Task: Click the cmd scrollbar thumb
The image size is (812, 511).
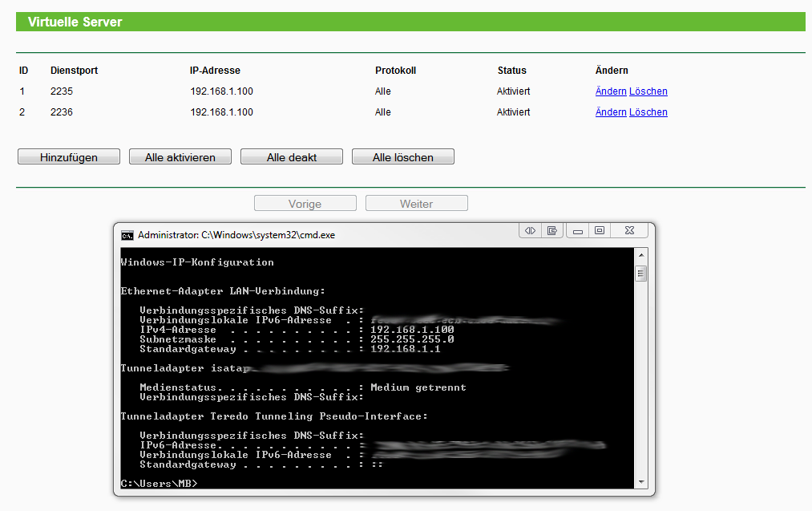Action: 641,274
